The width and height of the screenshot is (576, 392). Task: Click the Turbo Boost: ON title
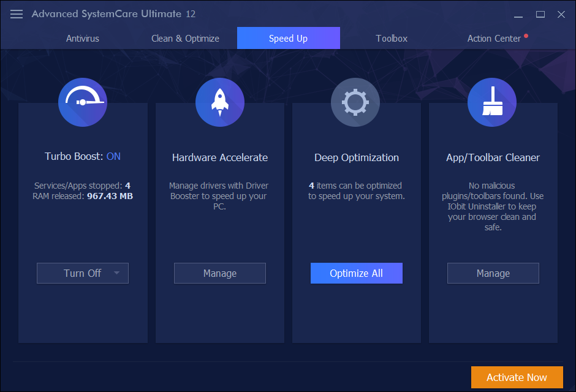tap(83, 156)
